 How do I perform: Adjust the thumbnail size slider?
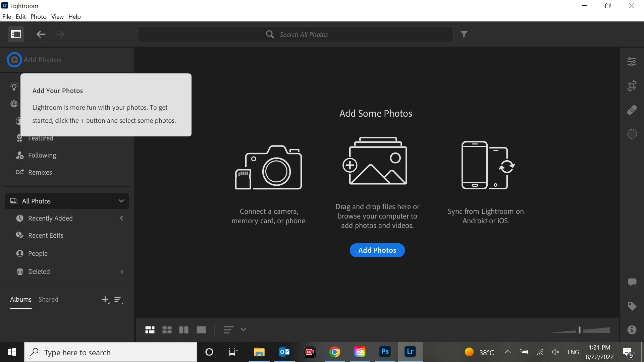(x=580, y=330)
